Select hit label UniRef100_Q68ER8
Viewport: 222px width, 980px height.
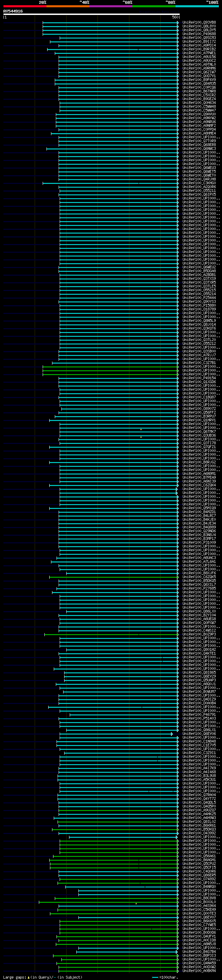tap(199, 145)
